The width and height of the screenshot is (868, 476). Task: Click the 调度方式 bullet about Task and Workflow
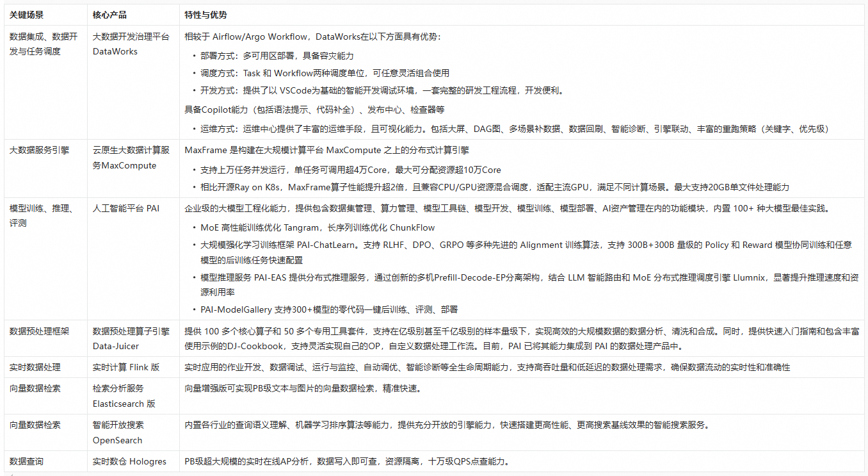pos(325,73)
